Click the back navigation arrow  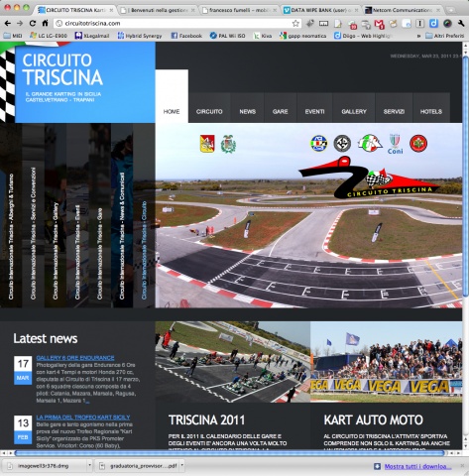[8, 23]
